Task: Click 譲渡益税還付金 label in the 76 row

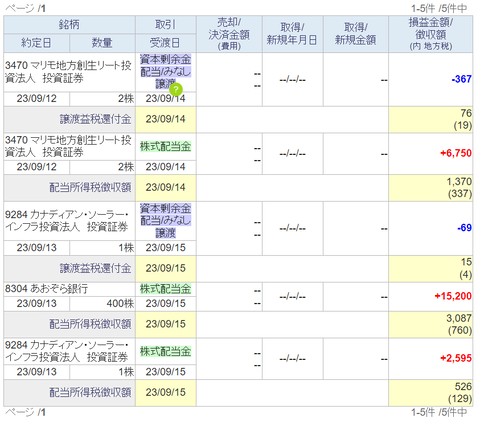Action: tap(95, 119)
